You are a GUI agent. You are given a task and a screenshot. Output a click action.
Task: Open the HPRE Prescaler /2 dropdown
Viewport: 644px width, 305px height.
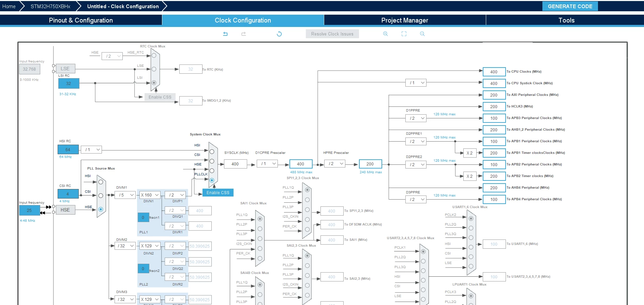click(x=335, y=164)
